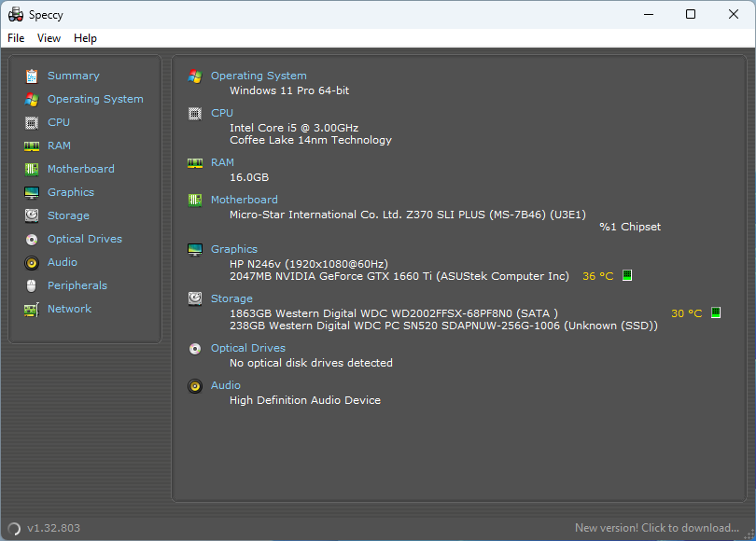Click hard drive icon beside Storage heading

195,298
